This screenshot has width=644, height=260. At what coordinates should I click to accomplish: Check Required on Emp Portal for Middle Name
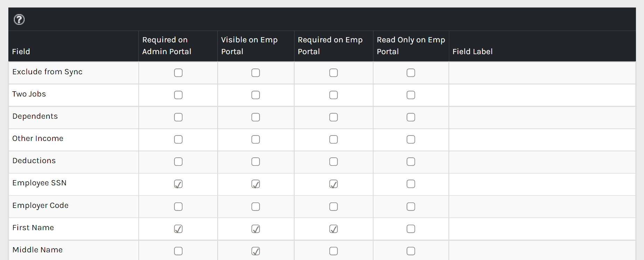pyautogui.click(x=333, y=251)
